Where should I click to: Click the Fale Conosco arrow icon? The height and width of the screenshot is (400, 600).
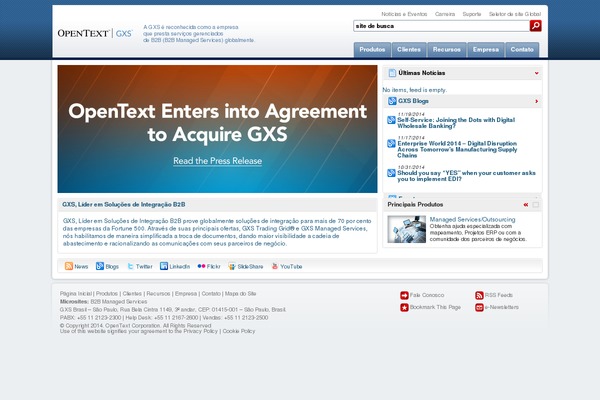point(404,295)
